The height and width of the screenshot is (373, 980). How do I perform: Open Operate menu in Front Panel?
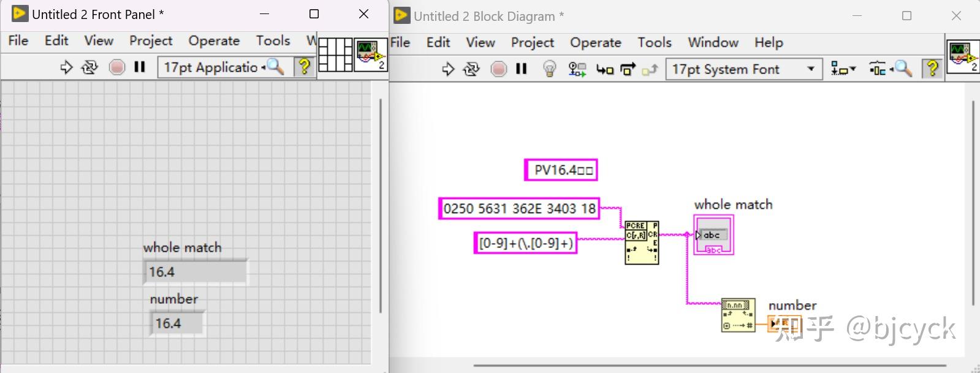pyautogui.click(x=214, y=40)
